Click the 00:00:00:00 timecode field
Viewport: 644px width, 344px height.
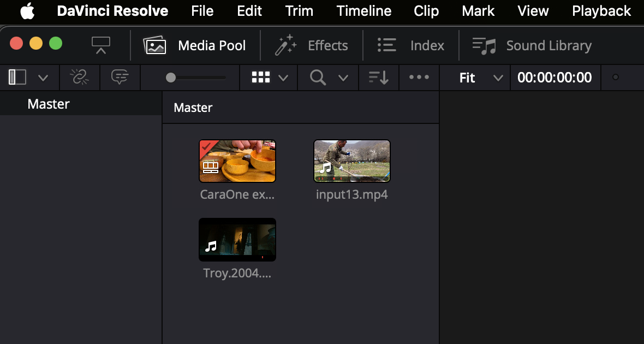554,78
